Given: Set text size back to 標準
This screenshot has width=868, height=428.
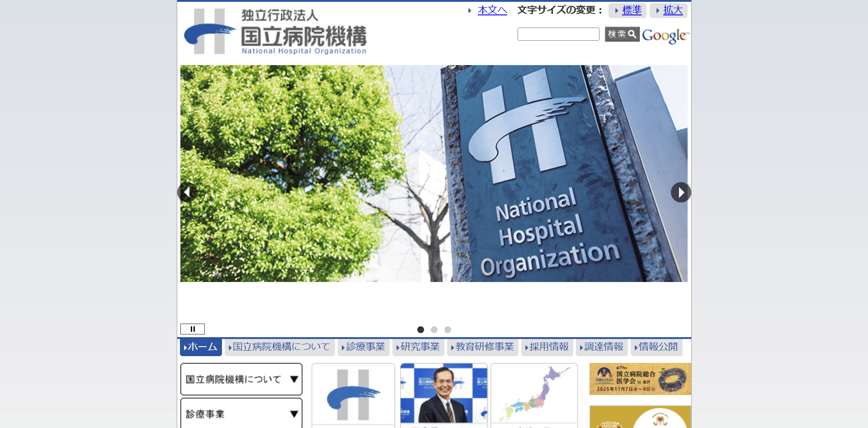Looking at the screenshot, I should pos(627,10).
